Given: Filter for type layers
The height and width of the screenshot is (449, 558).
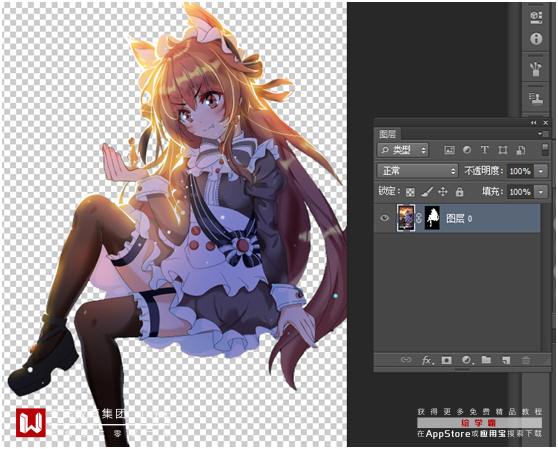Looking at the screenshot, I should coord(484,150).
